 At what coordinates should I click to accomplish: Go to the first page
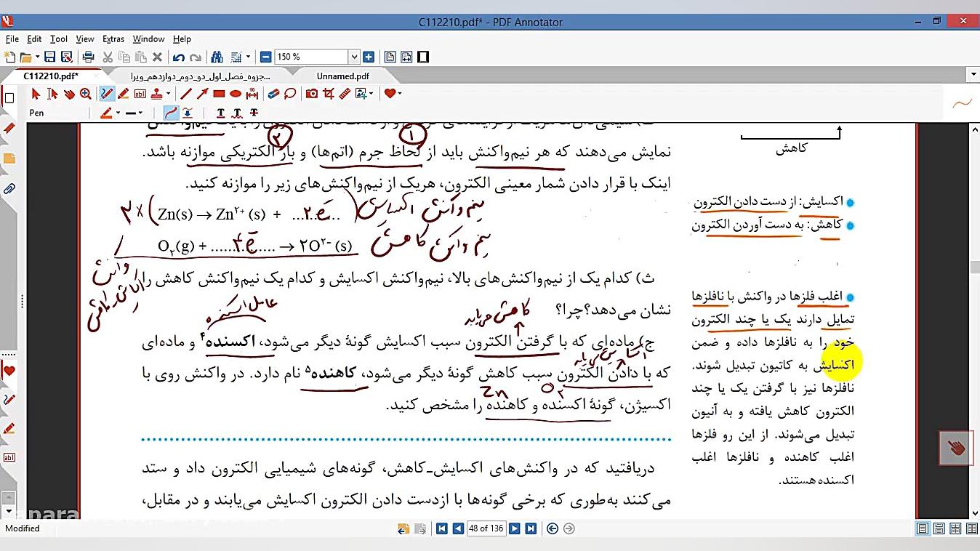pyautogui.click(x=441, y=528)
